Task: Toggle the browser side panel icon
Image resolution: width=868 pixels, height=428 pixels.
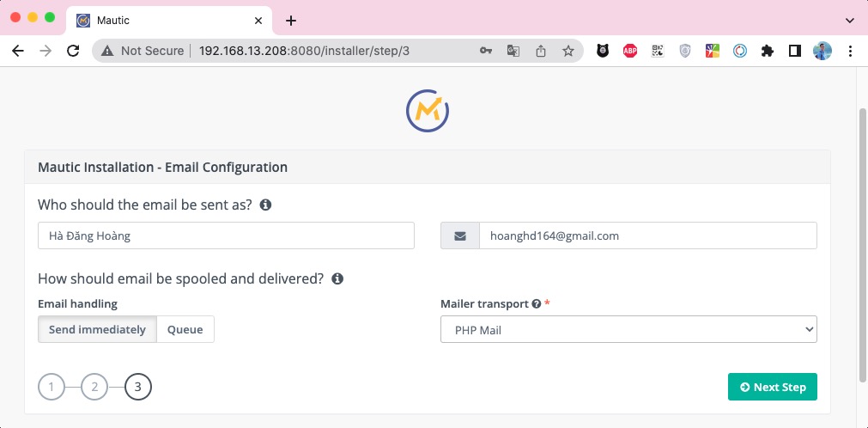Action: (x=795, y=51)
